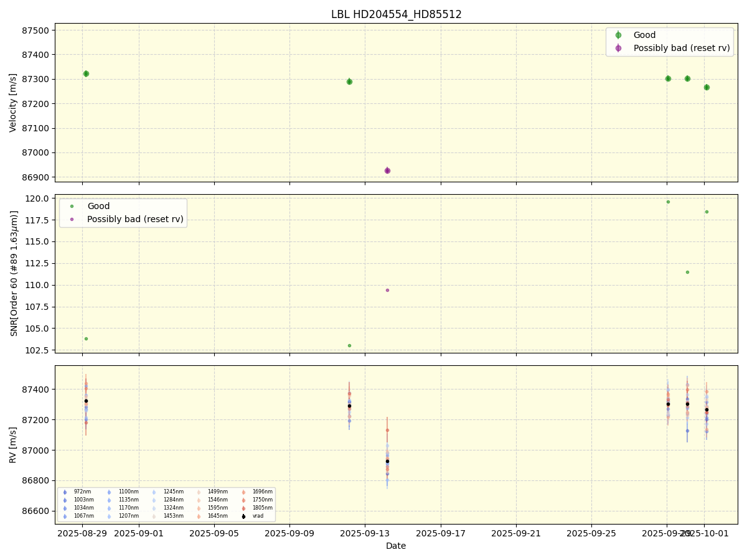This screenshot has height=560, width=747.
Task: Click the Date x-axis label
Action: pyautogui.click(x=396, y=546)
